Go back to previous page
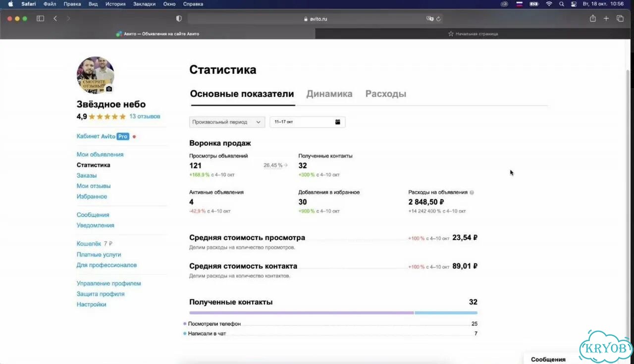This screenshot has height=364, width=634. coord(55,18)
